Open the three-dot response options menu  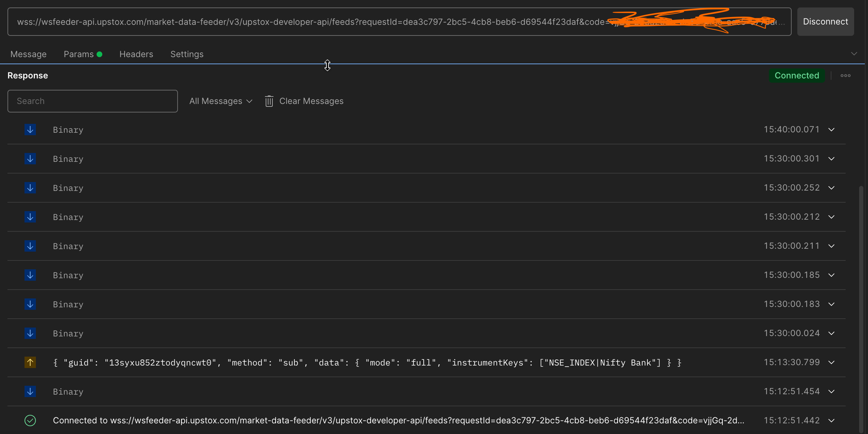(x=845, y=76)
